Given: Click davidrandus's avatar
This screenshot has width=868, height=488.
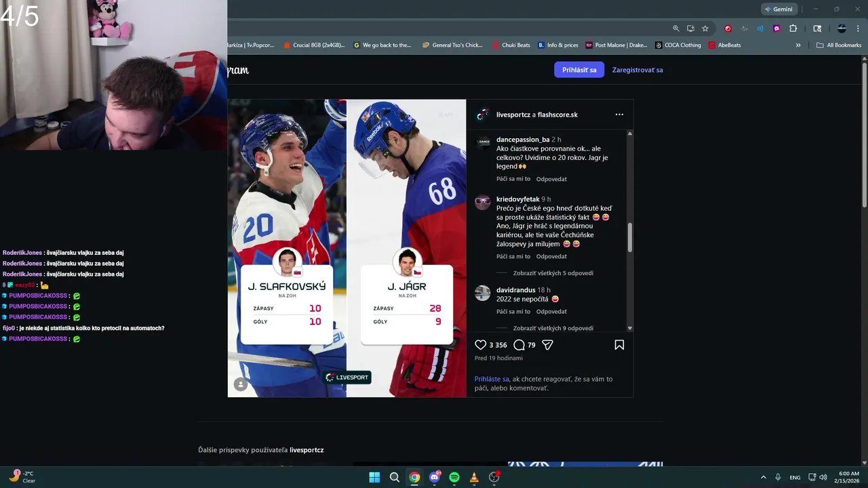Looking at the screenshot, I should click(482, 293).
